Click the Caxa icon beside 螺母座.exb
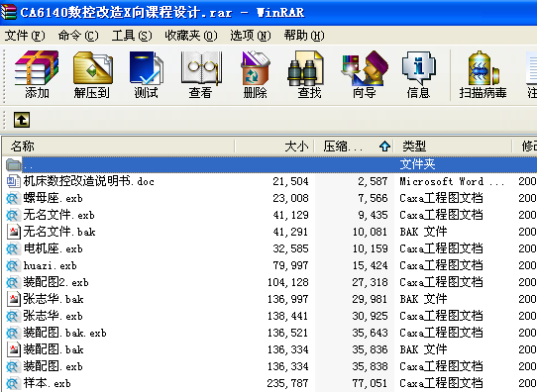 [13, 198]
